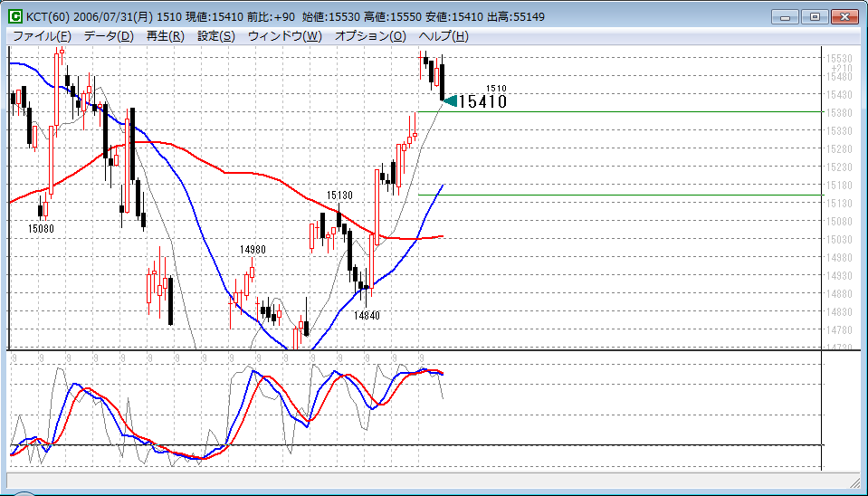The height and width of the screenshot is (496, 868).
Task: Open the ファイル(F) menu
Action: coord(42,36)
